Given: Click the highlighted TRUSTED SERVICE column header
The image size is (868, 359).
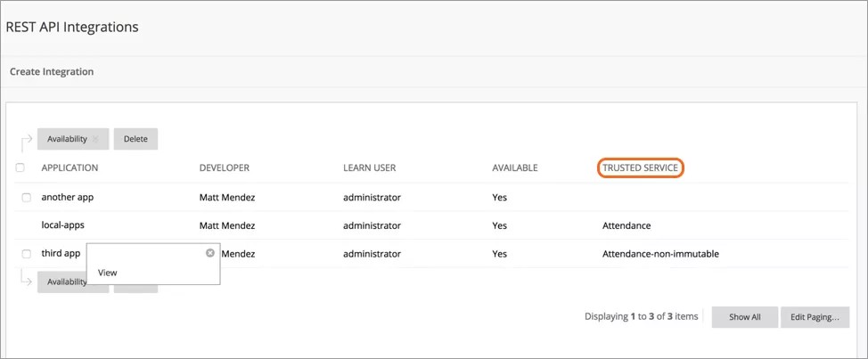Looking at the screenshot, I should click(640, 168).
